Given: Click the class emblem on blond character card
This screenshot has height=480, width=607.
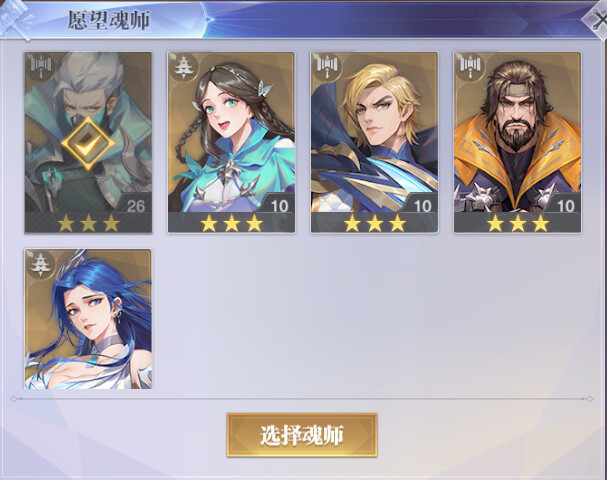Looking at the screenshot, I should [327, 65].
